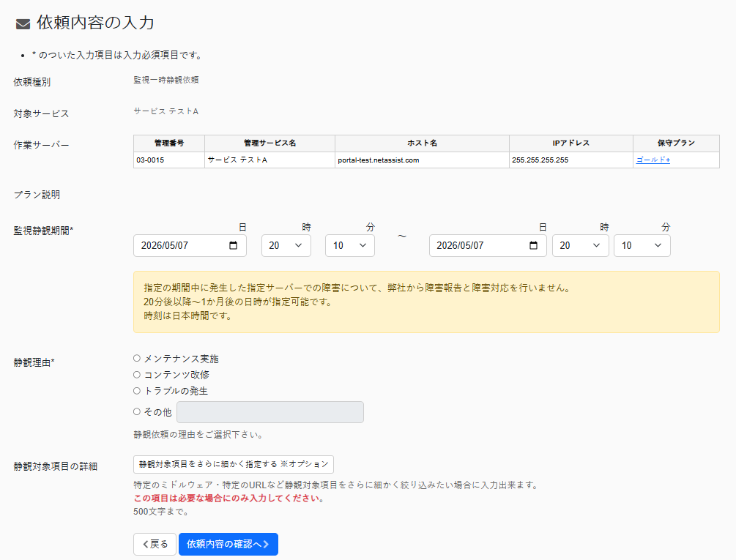Screen dimensions: 736x560
Task: Open calendar picker on end date field
Action: click(533, 246)
